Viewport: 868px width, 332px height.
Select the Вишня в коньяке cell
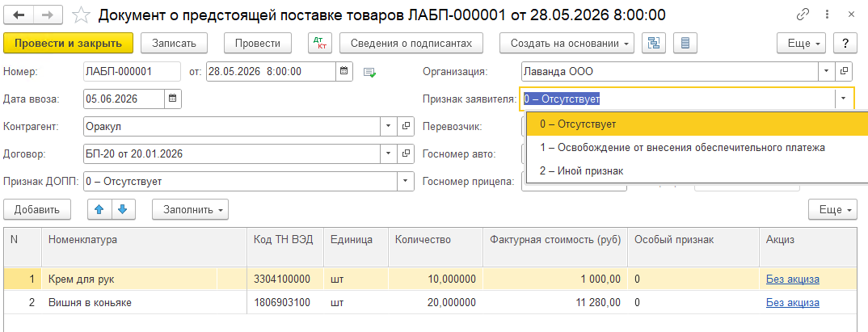pyautogui.click(x=144, y=303)
